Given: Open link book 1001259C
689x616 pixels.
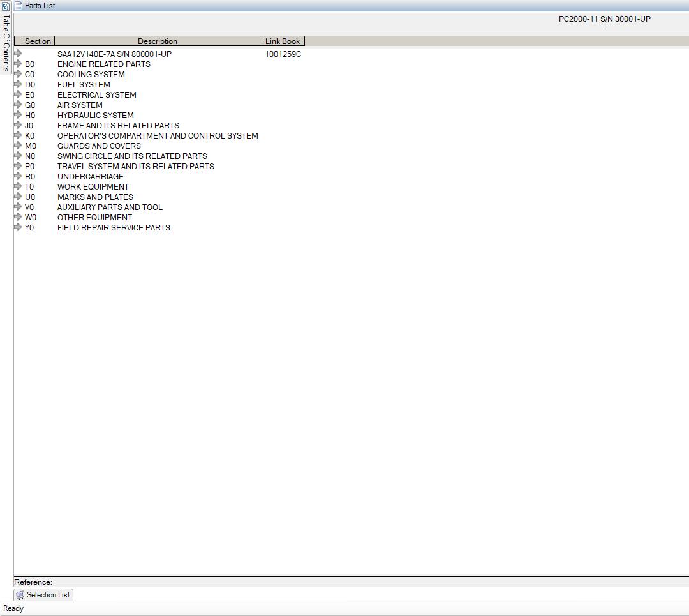Looking at the screenshot, I should click(283, 54).
